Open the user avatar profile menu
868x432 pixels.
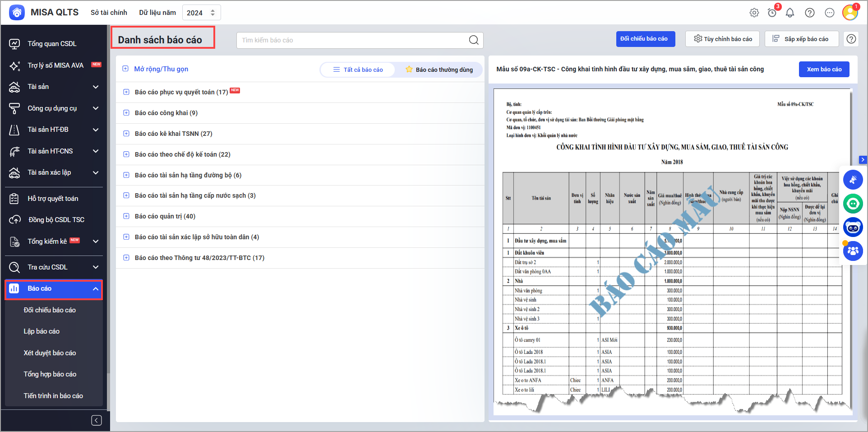(x=850, y=12)
